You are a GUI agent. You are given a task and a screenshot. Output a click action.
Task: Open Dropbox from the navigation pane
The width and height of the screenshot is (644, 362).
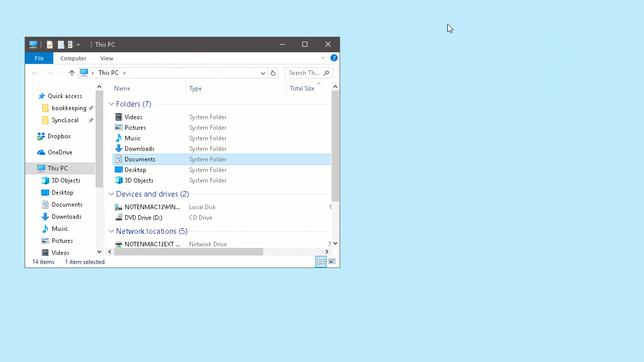coord(58,136)
